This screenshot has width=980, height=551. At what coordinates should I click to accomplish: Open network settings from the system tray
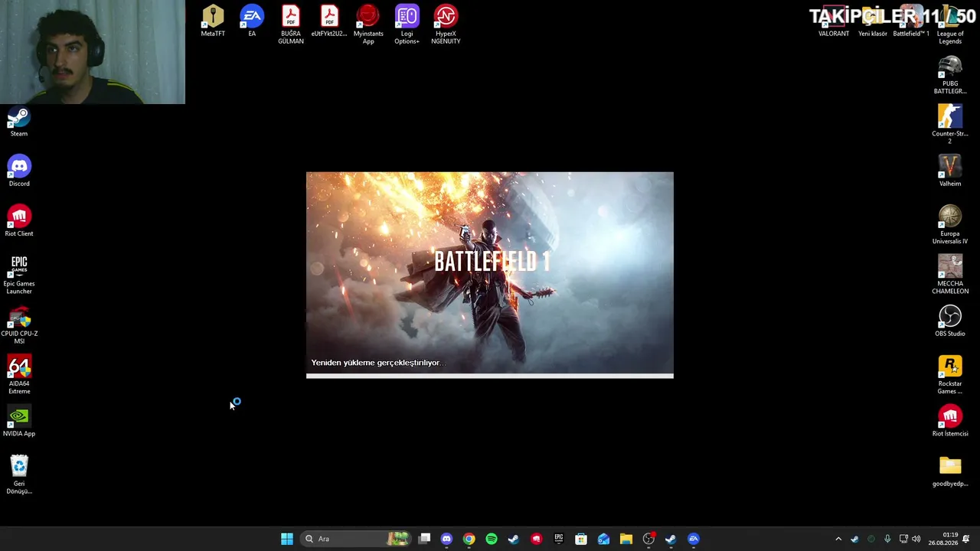coord(903,539)
